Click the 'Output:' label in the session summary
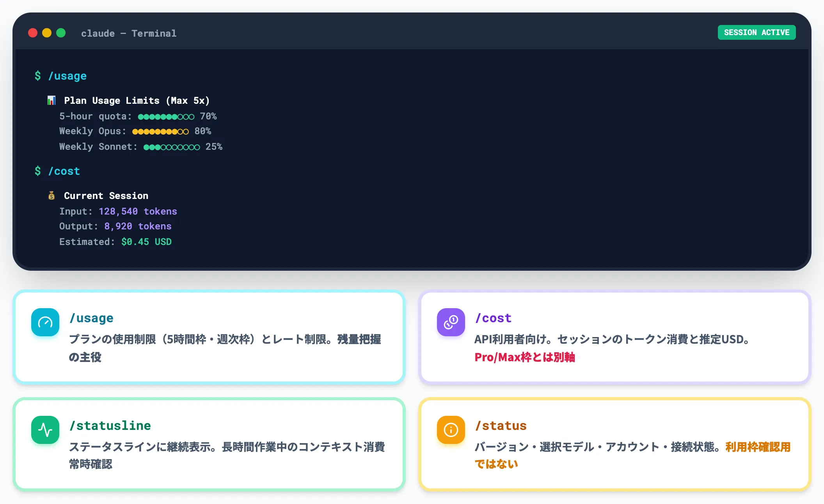Screen dimensions: 824x504 [x=78, y=226]
